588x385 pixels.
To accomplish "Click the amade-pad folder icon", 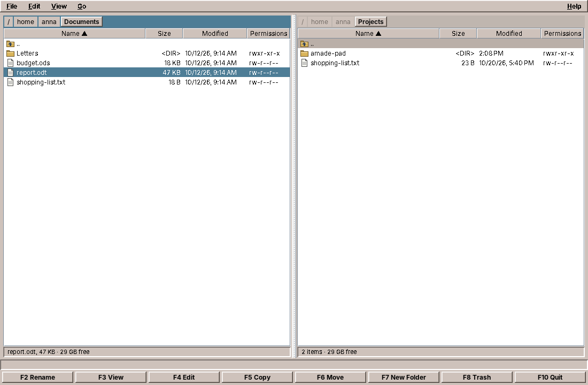I will pyautogui.click(x=305, y=53).
